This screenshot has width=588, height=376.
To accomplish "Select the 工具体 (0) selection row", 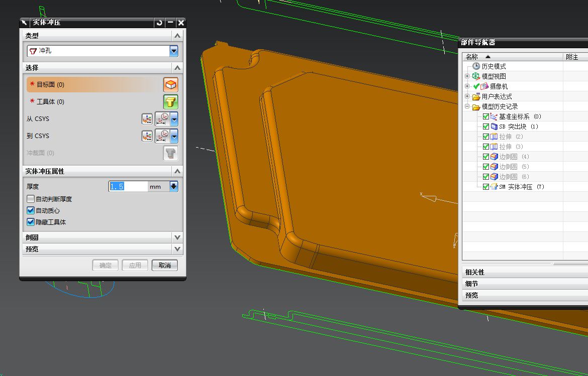I will [94, 102].
